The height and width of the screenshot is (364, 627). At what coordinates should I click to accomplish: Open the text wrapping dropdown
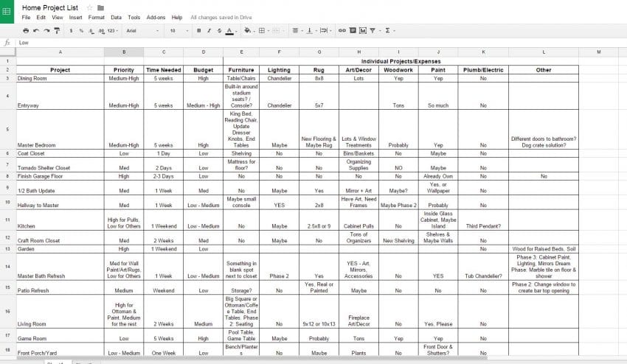click(x=325, y=30)
